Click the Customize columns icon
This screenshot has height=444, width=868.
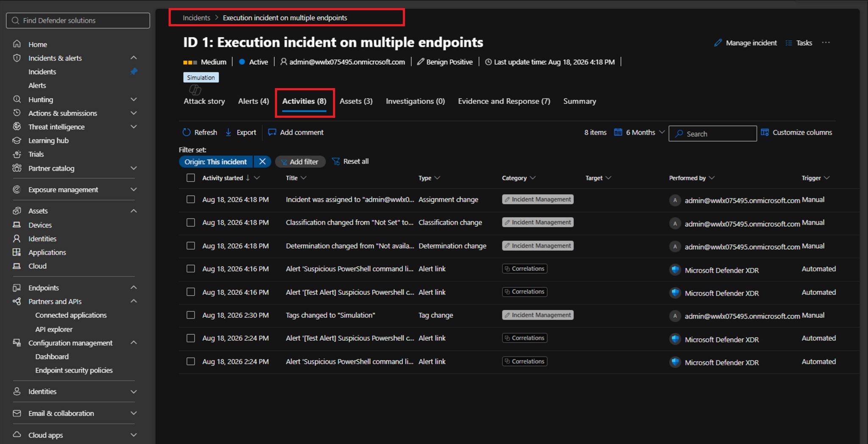(x=765, y=132)
